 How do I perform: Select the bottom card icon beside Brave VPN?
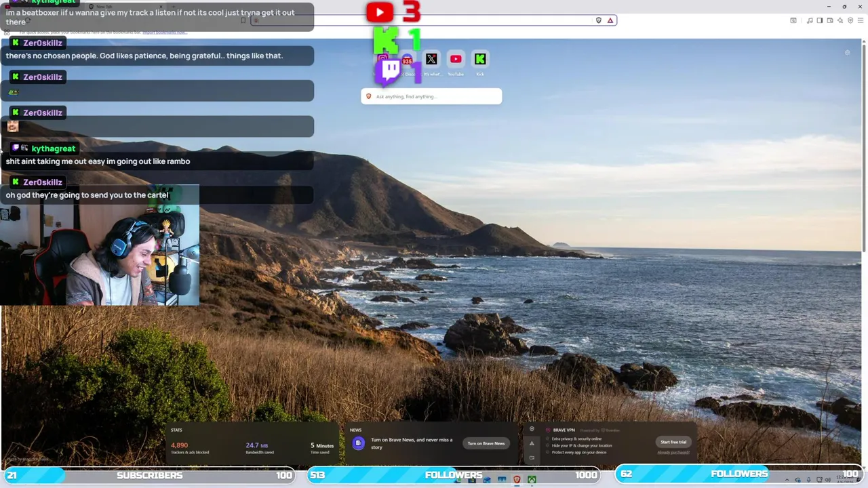pos(532,457)
